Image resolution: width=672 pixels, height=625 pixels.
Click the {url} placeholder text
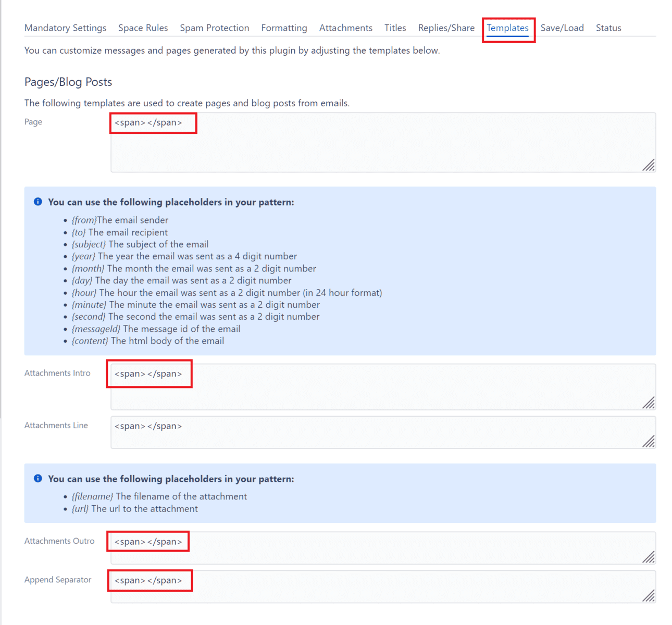(80, 509)
